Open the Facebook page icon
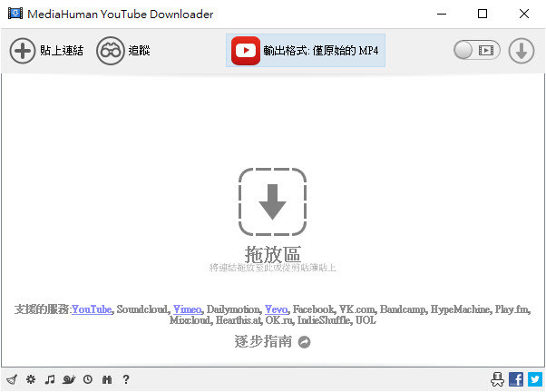The image size is (546, 392). (x=516, y=379)
